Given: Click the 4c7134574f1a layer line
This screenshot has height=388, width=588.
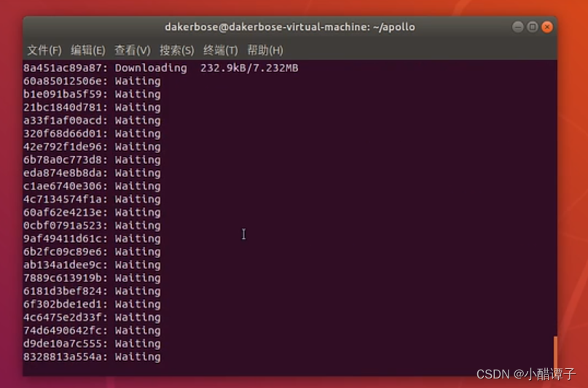Looking at the screenshot, I should click(x=92, y=199).
